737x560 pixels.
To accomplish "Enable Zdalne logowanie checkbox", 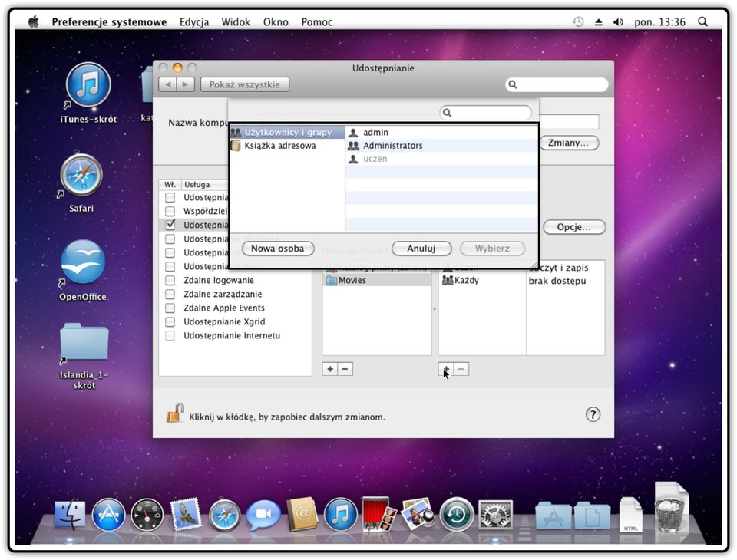I will coord(170,281).
